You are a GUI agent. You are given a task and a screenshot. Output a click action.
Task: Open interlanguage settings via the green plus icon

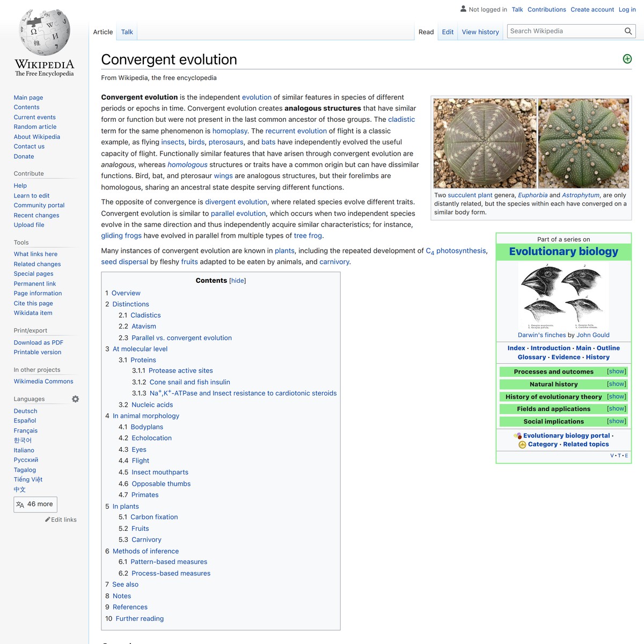point(627,59)
